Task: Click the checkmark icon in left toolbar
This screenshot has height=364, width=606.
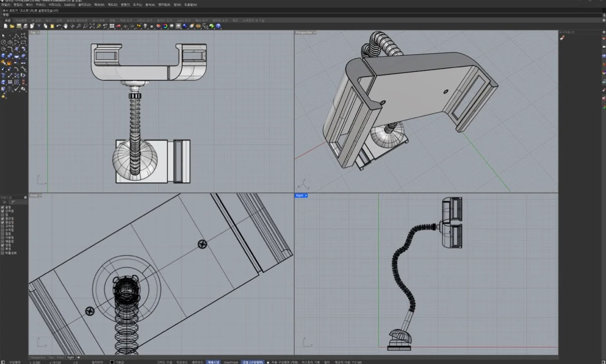Action: pos(17,89)
